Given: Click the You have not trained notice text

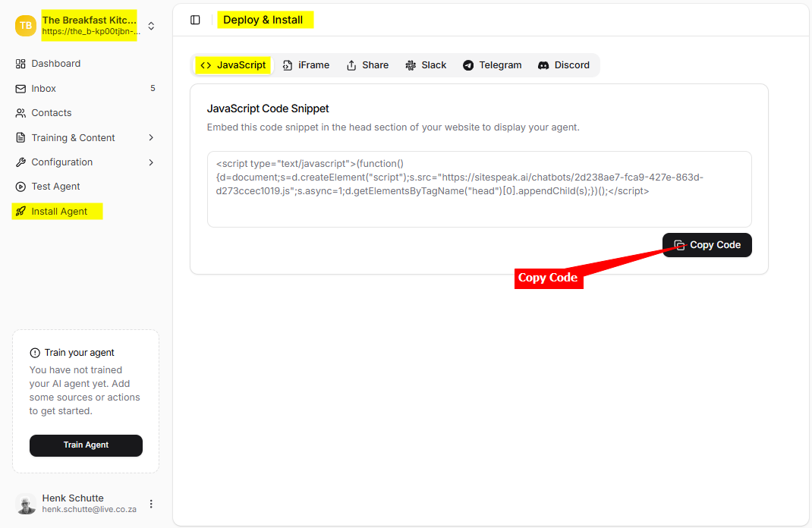Looking at the screenshot, I should [x=84, y=390].
